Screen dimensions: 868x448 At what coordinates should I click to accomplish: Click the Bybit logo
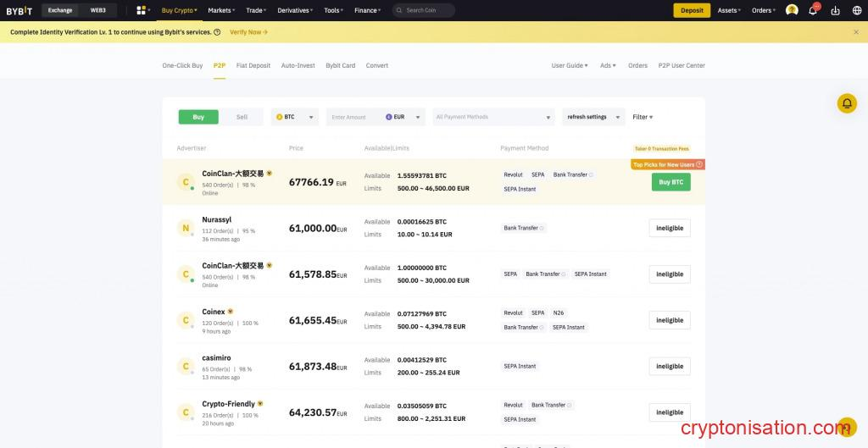point(19,10)
